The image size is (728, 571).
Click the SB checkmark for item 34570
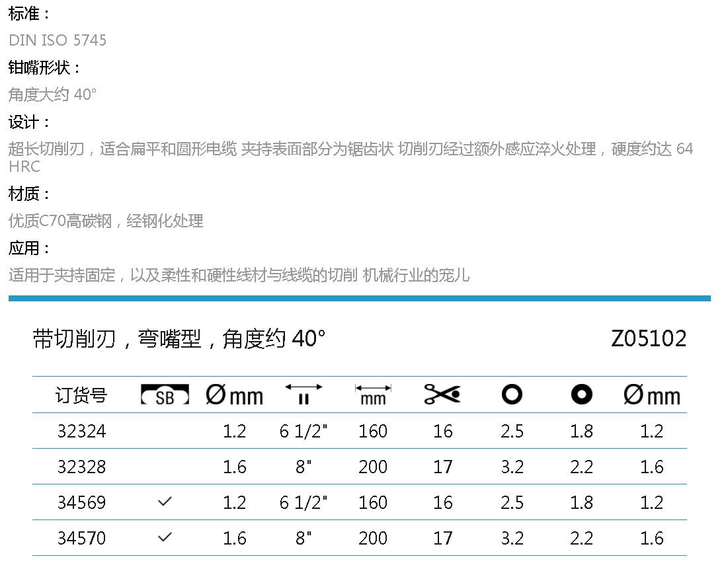(x=165, y=538)
